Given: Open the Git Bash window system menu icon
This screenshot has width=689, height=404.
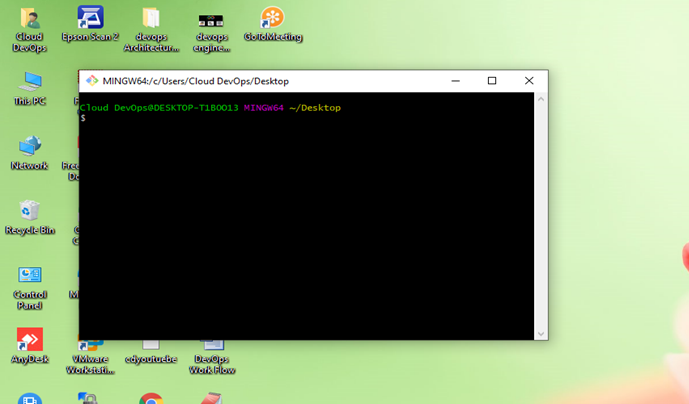Looking at the screenshot, I should [x=92, y=81].
